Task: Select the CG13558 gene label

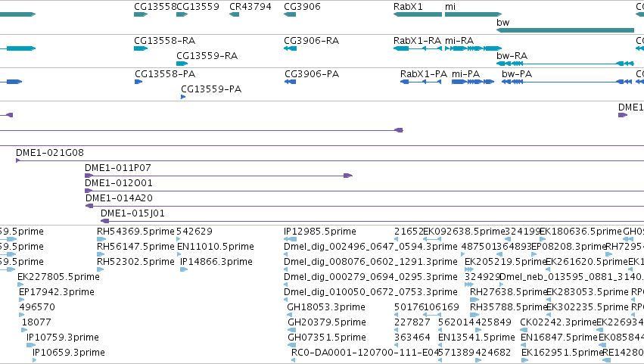Action: tap(155, 7)
